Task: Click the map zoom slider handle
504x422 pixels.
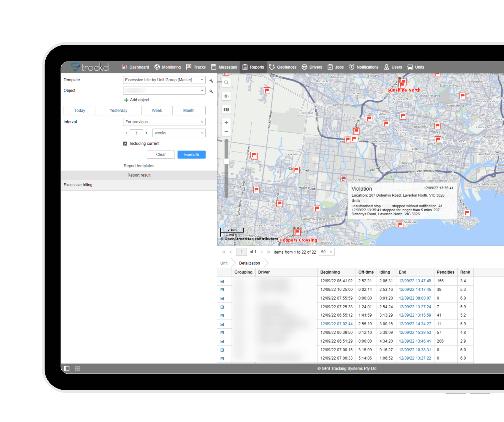Action: click(x=226, y=161)
